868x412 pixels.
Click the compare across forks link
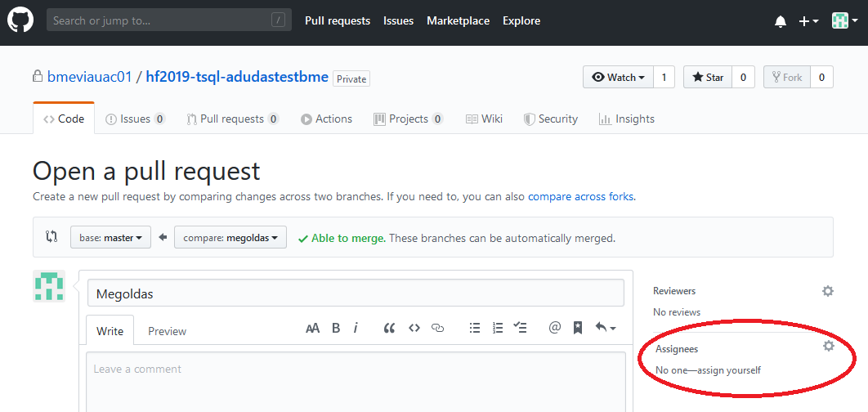coord(581,197)
